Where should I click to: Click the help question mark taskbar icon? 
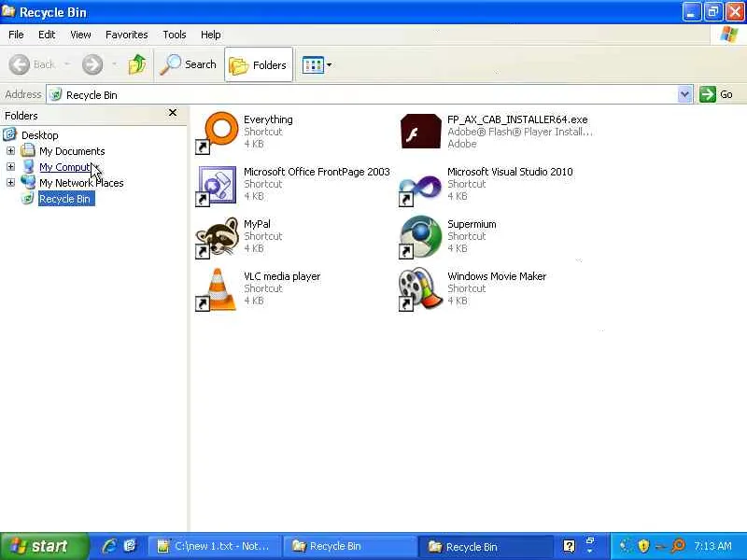(569, 546)
